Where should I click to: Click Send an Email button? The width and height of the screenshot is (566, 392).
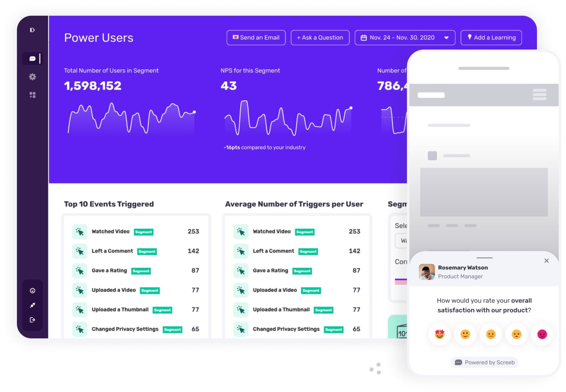coord(256,38)
